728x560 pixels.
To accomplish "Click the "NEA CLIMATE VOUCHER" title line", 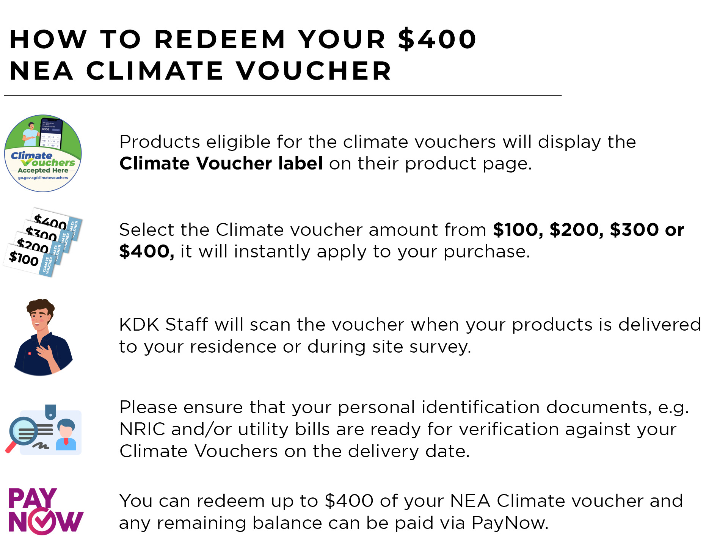I will 201,71.
